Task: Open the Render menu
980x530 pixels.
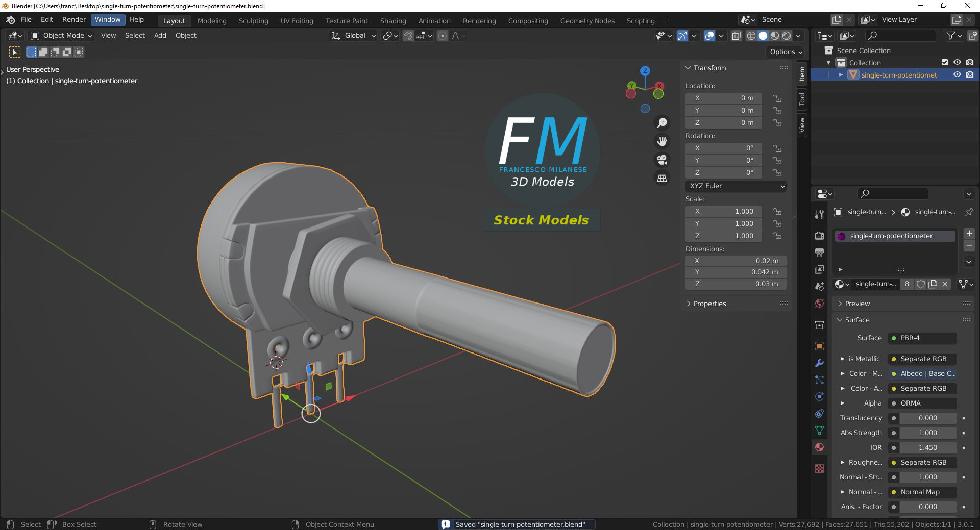Action: point(74,20)
